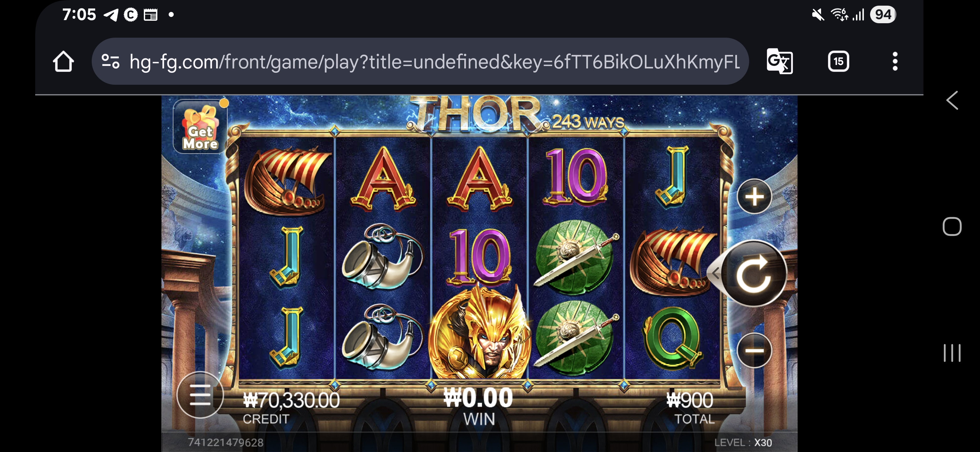Screen dimensions: 980x452
Task: Open the Google Translate page icon
Action: point(780,61)
